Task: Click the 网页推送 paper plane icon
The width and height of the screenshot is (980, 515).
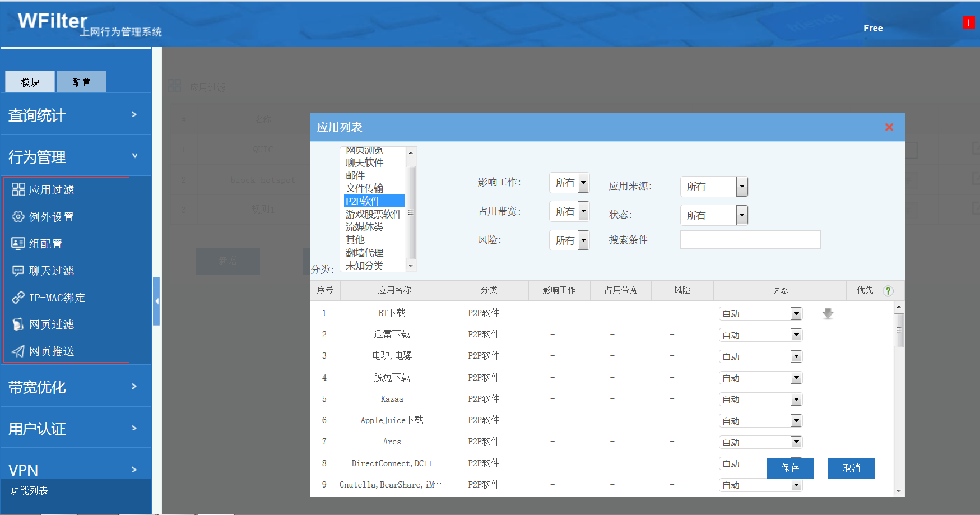Action: [18, 351]
